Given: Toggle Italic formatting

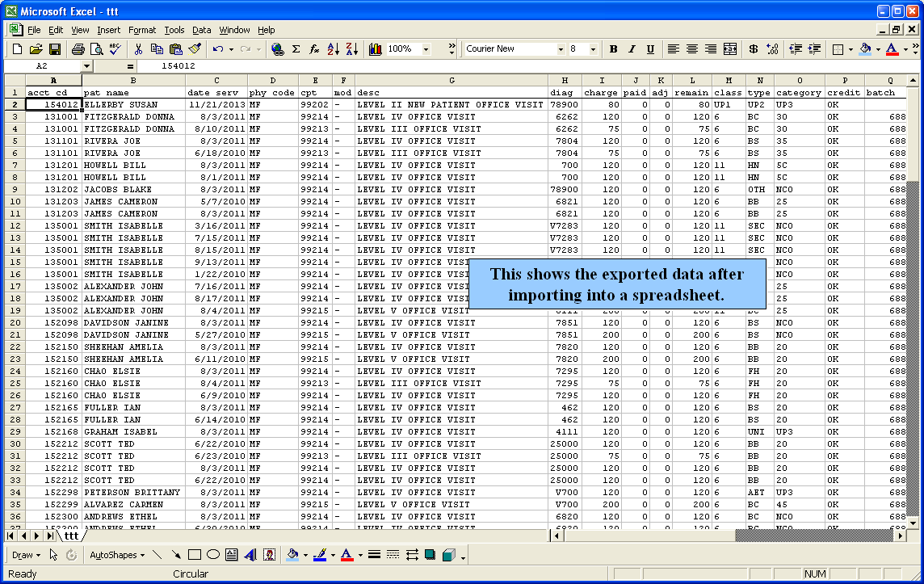Looking at the screenshot, I should point(632,49).
